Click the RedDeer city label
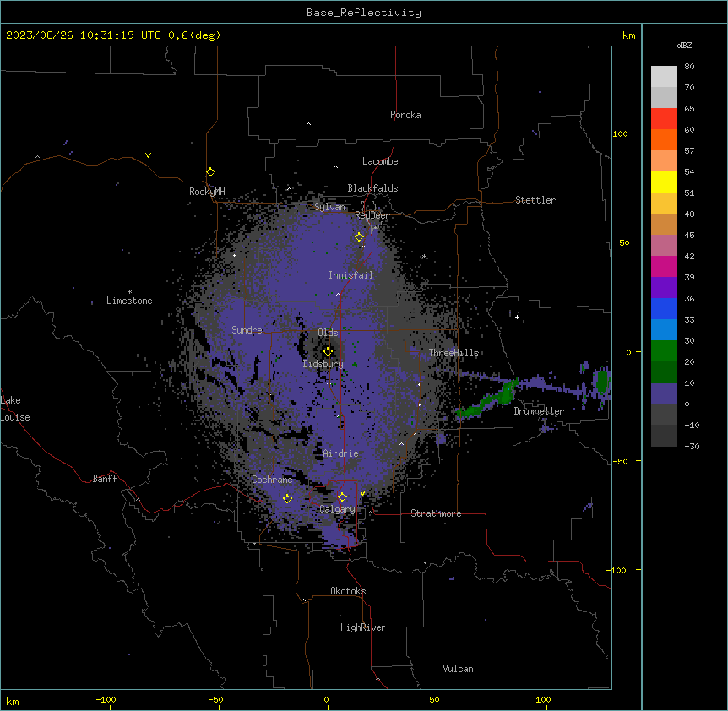Image resolution: width=728 pixels, height=711 pixels. tap(372, 215)
